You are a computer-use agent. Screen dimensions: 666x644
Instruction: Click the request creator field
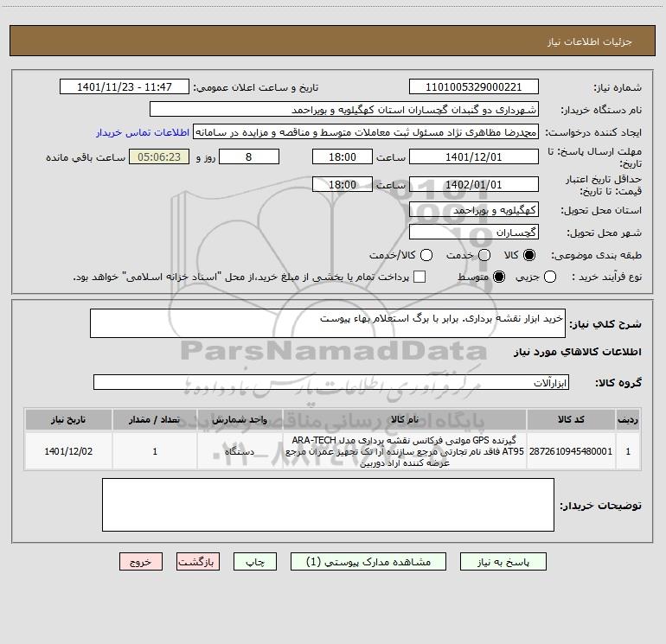point(366,131)
